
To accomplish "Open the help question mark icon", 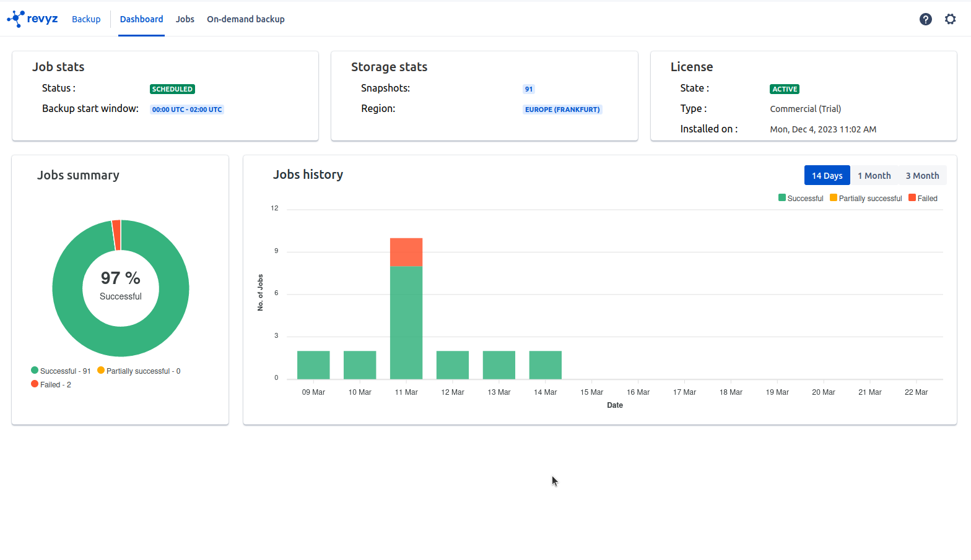I will (925, 19).
